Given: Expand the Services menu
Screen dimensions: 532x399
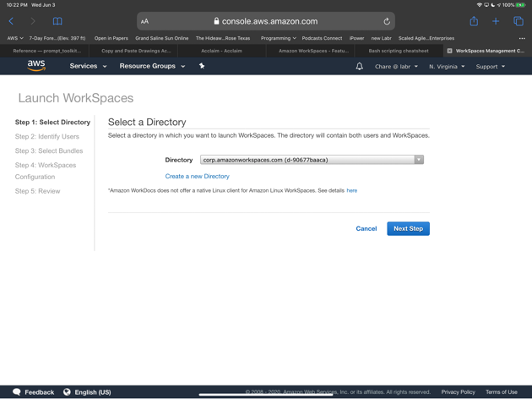Looking at the screenshot, I should click(x=88, y=66).
